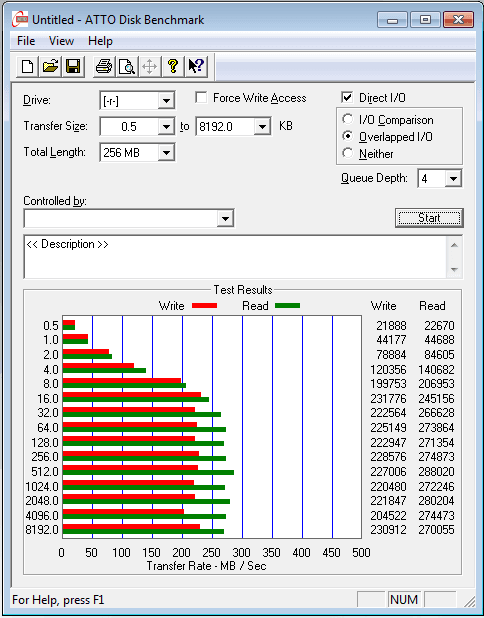Image resolution: width=484 pixels, height=618 pixels.
Task: Click the write value 231776
Action: coord(388,398)
